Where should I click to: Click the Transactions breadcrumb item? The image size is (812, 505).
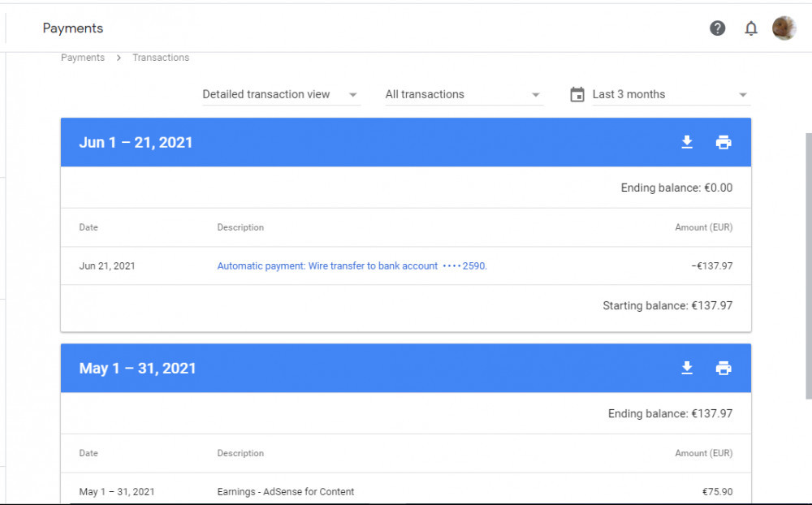click(161, 58)
